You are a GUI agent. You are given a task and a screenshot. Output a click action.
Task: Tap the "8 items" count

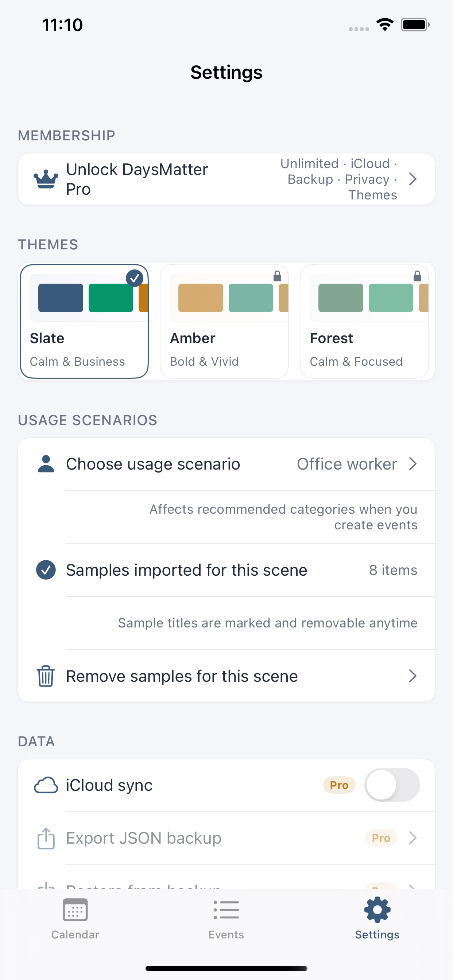point(393,570)
